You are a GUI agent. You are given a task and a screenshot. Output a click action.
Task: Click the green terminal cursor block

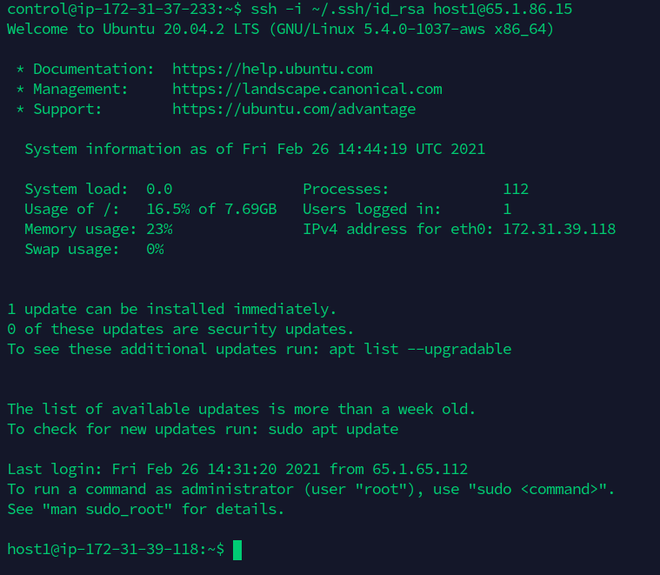tap(238, 549)
